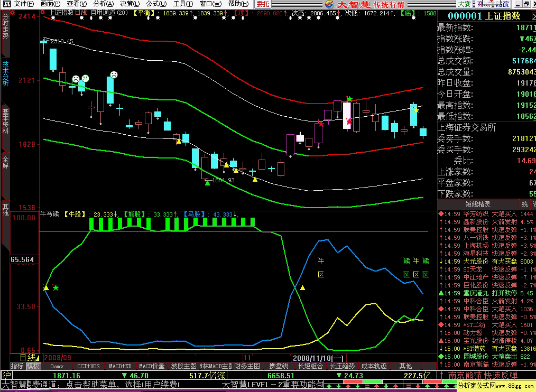Select the 长庄趋势 tab
The width and height of the screenshot is (536, 392).
point(342,366)
